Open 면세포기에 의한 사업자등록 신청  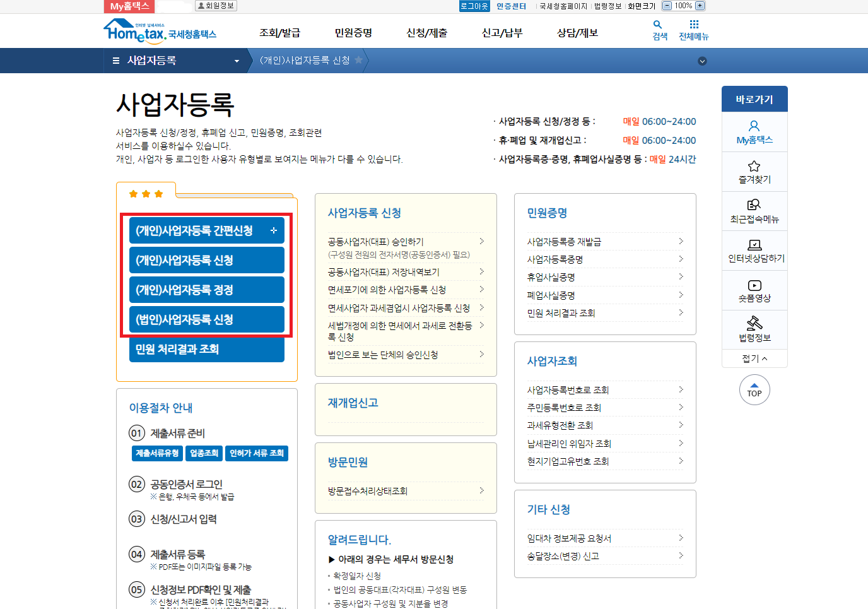(387, 290)
